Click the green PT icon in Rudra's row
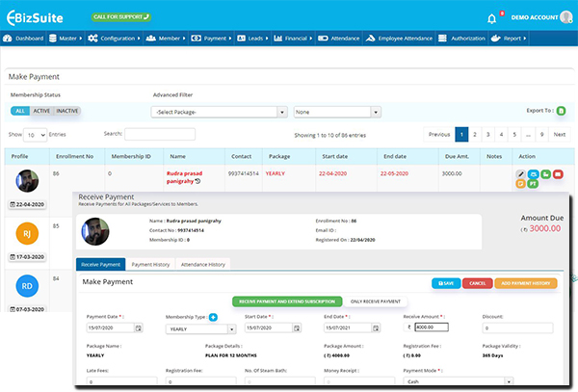Image resolution: width=578 pixels, height=392 pixels. 533,183
